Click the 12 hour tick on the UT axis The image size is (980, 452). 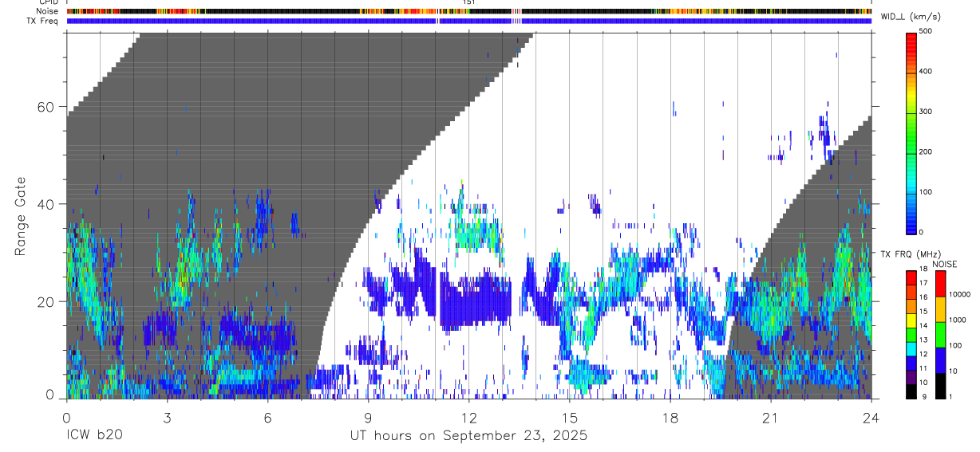pos(469,417)
